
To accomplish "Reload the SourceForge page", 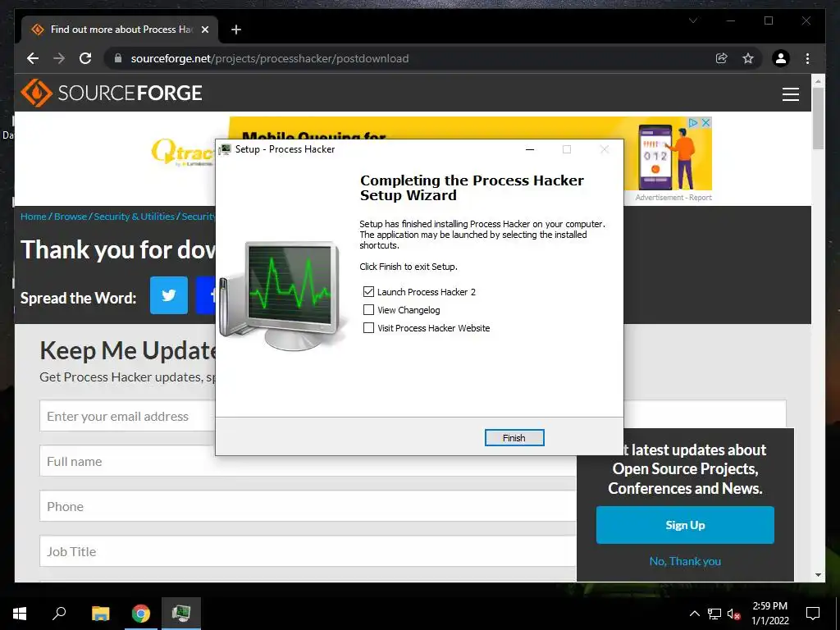I will click(x=85, y=58).
